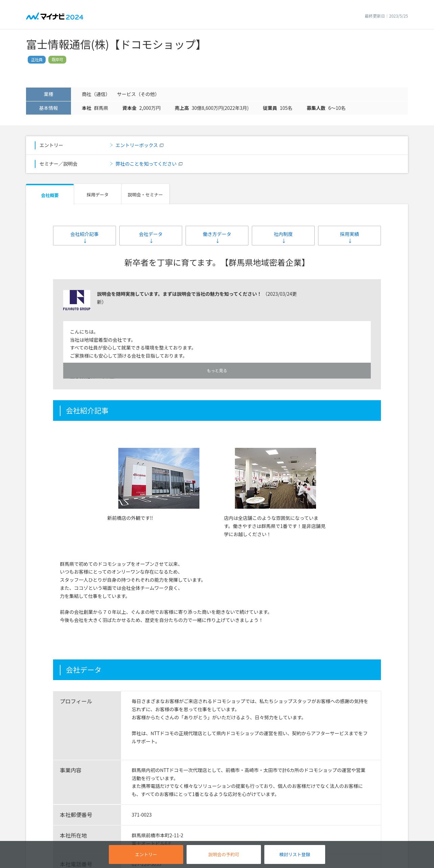
Task: Click the 会社データ section header
Action: pos(217,670)
